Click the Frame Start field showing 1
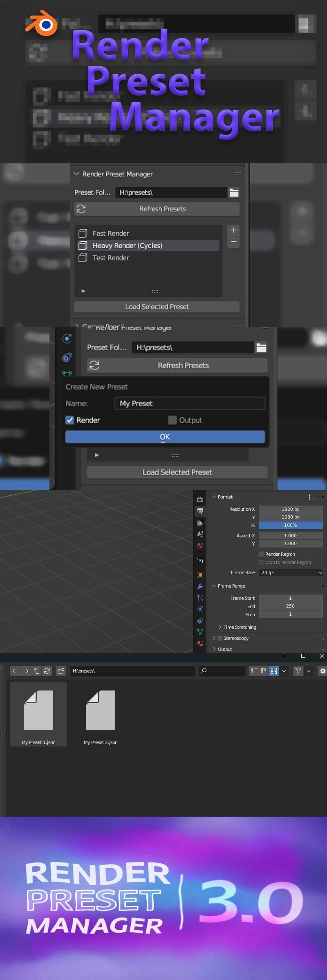The image size is (327, 980). tap(291, 598)
